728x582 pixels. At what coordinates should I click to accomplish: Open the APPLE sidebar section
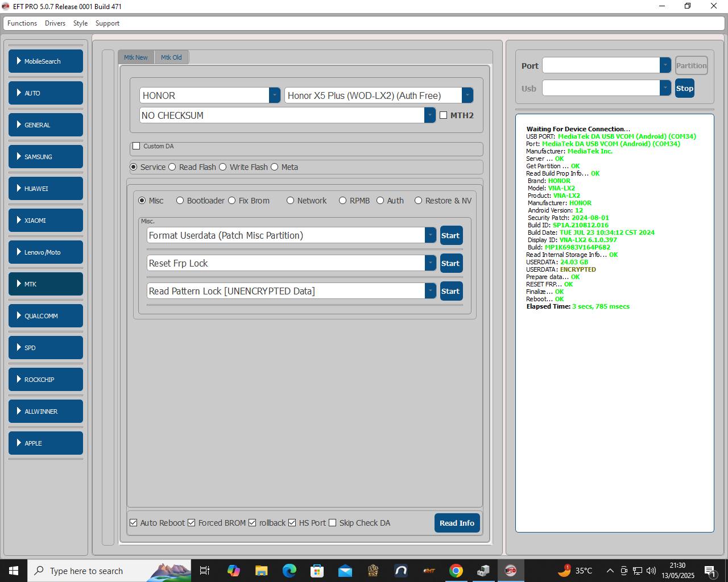click(45, 443)
